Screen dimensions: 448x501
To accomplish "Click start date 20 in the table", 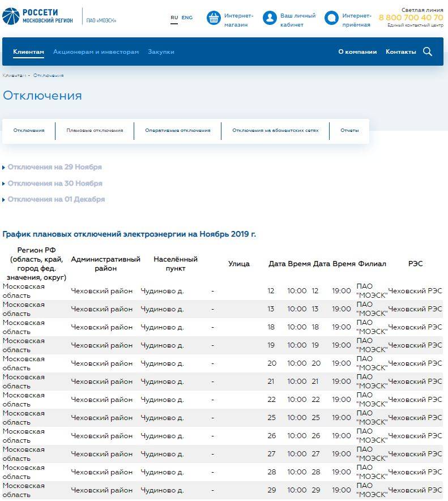I will [x=272, y=363].
